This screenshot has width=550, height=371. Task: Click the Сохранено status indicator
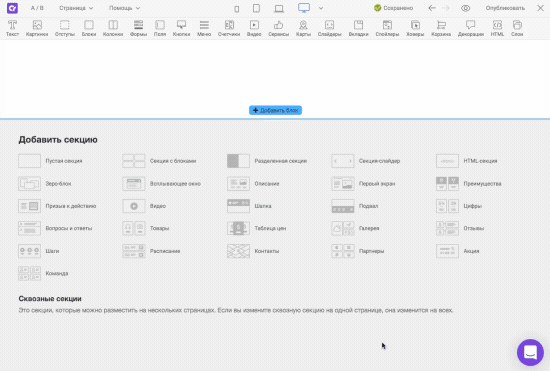coord(393,8)
